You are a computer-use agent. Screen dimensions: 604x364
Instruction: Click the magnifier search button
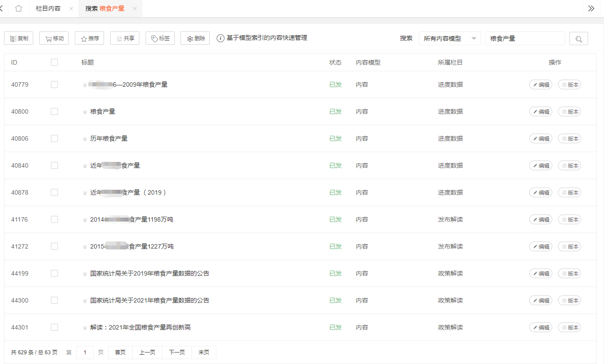[x=578, y=39]
